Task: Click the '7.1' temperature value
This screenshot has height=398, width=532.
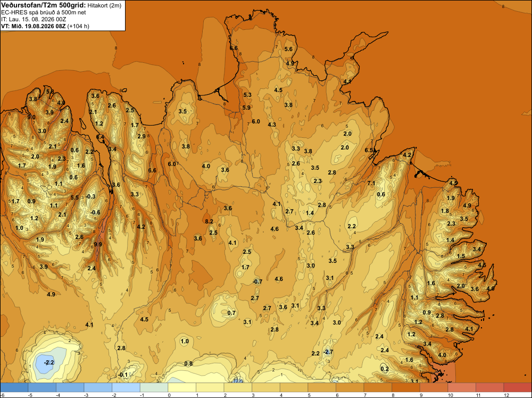Action: coord(371,183)
